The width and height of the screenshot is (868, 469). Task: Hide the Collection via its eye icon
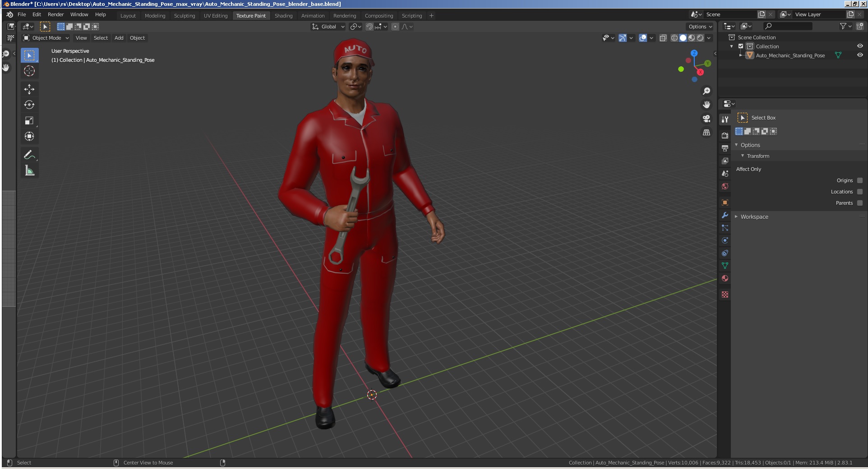(x=860, y=46)
